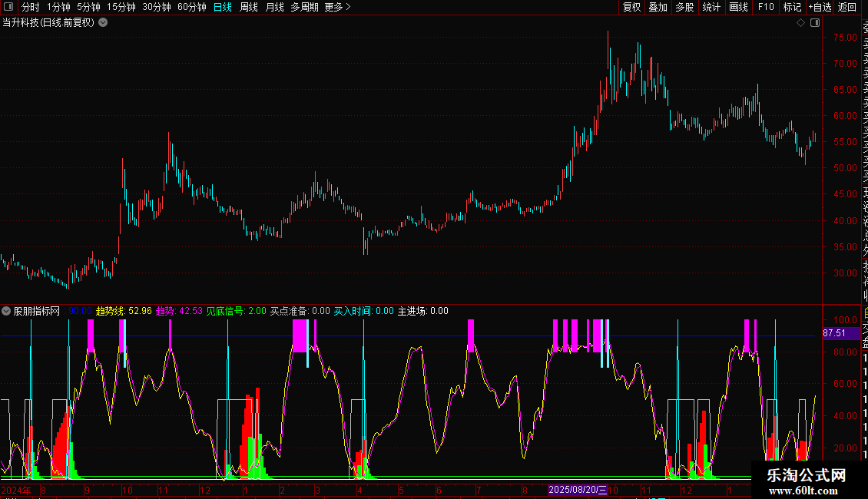Expand the 股朋指标网 indicator menu arrow
Screen dimensions: 868x499
tap(6, 311)
